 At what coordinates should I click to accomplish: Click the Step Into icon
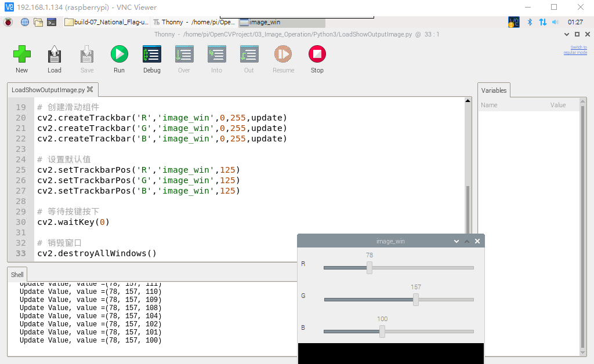pyautogui.click(x=217, y=54)
